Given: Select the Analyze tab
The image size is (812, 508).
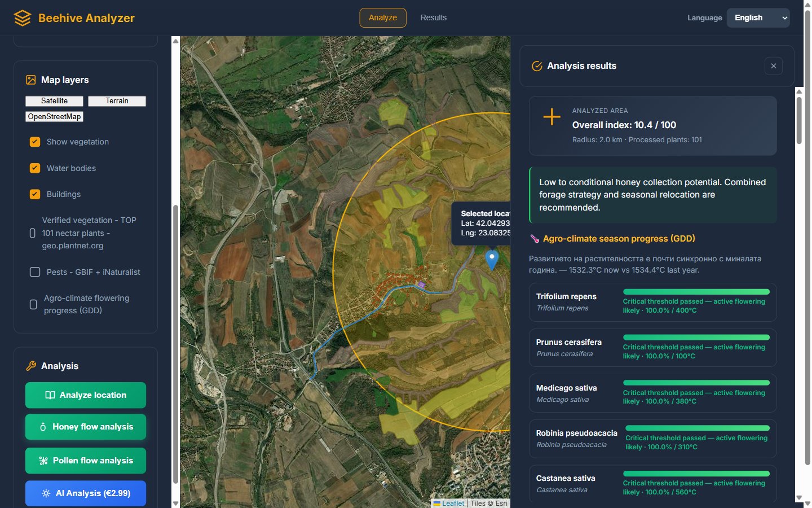Looking at the screenshot, I should [x=383, y=18].
